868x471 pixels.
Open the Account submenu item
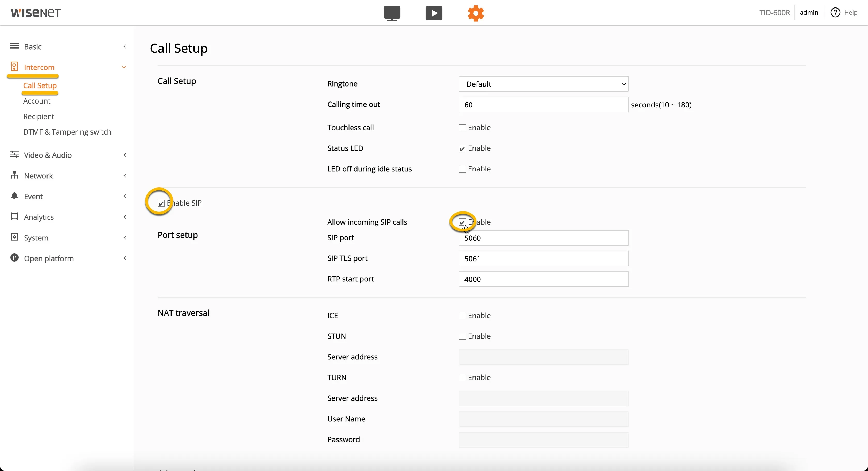(37, 101)
